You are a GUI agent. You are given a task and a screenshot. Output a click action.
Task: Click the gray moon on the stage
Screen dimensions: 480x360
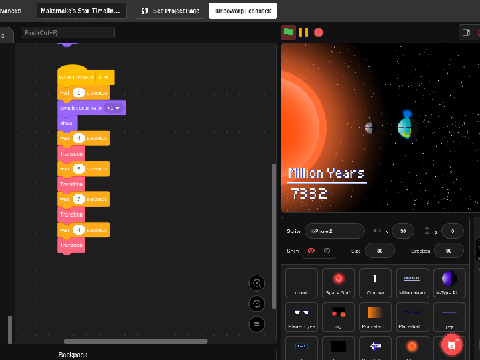[369, 128]
